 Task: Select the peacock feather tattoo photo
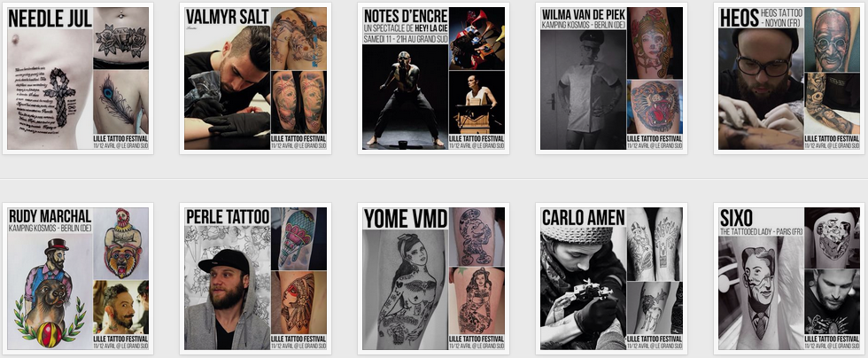tap(120, 101)
